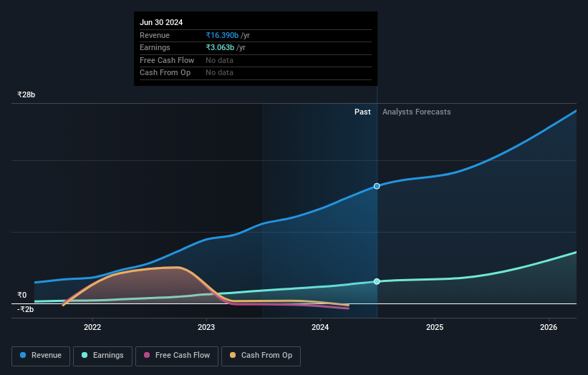Screen dimensions: 588x375
Task: Click the teal Earnings legend dot
Action: (x=85, y=355)
